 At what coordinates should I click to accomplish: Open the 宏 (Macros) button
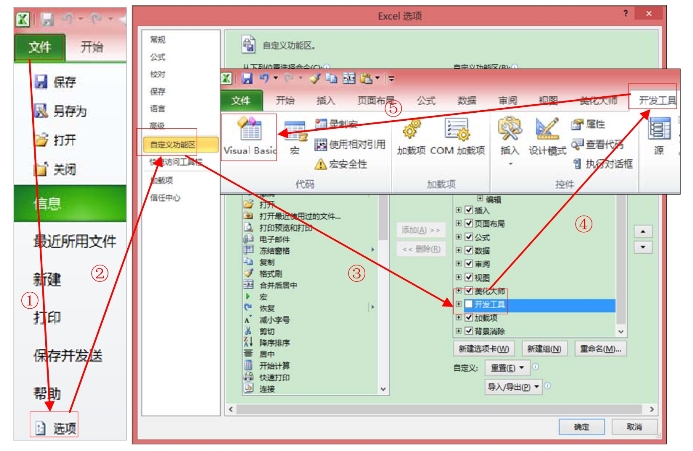point(295,137)
